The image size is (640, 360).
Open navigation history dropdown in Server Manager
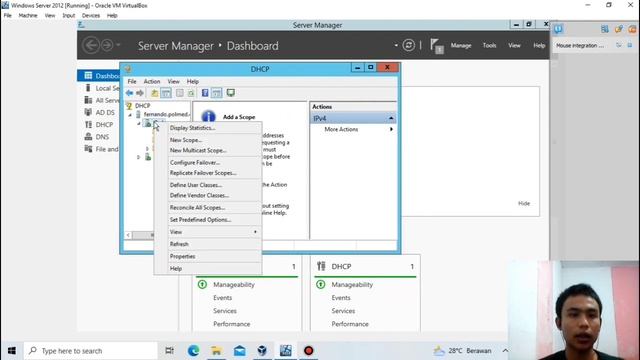(x=119, y=45)
